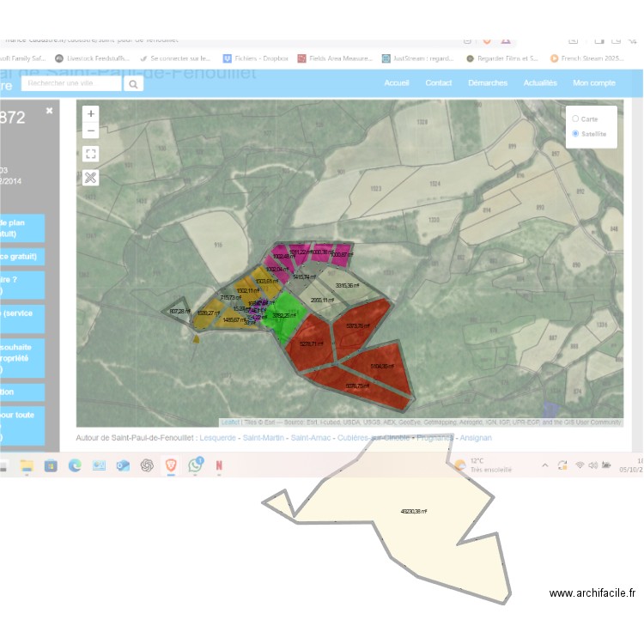Open the Démarches menu item
Image resolution: width=644 pixels, height=644 pixels.
click(488, 83)
